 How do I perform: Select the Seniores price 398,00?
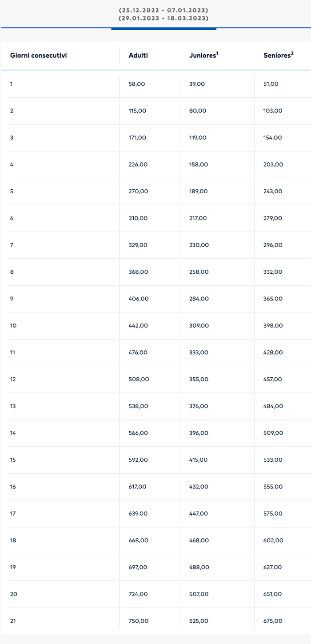[x=273, y=325]
